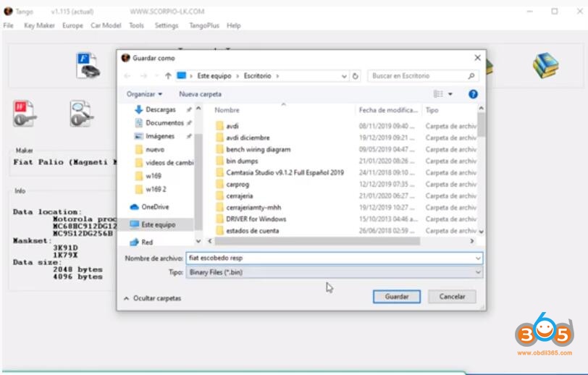Open the Europe menu
The width and height of the screenshot is (588, 375).
point(72,25)
